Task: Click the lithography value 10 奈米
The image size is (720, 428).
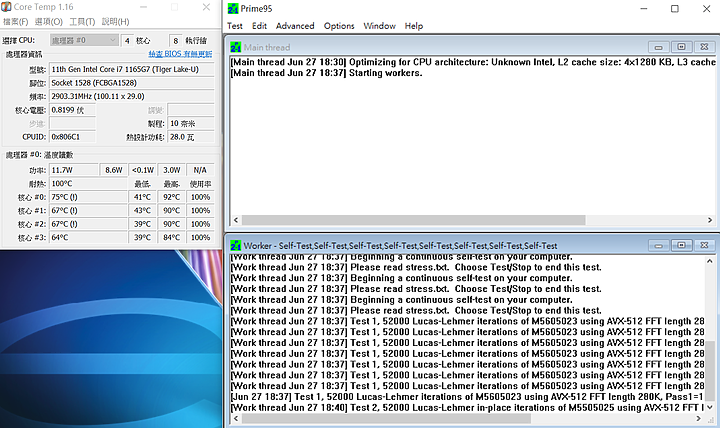Action: pyautogui.click(x=191, y=124)
